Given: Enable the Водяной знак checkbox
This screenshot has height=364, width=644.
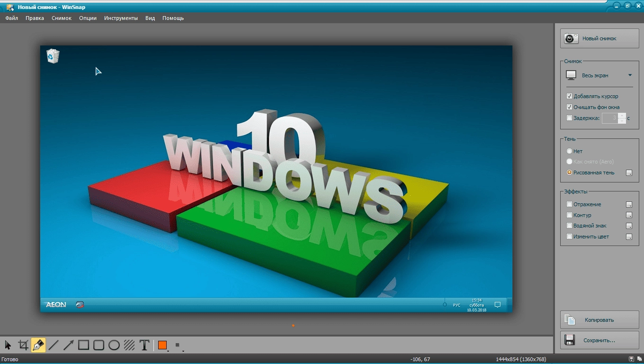Looking at the screenshot, I should 569,226.
